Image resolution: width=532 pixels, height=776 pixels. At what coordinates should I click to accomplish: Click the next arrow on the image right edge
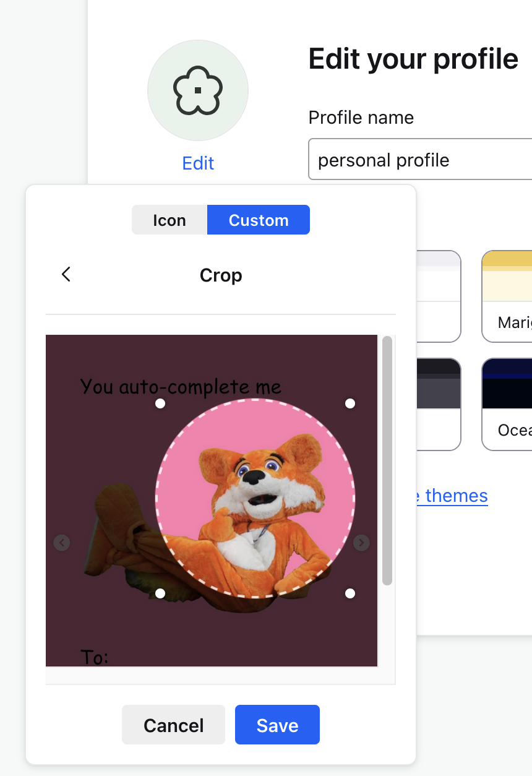361,543
